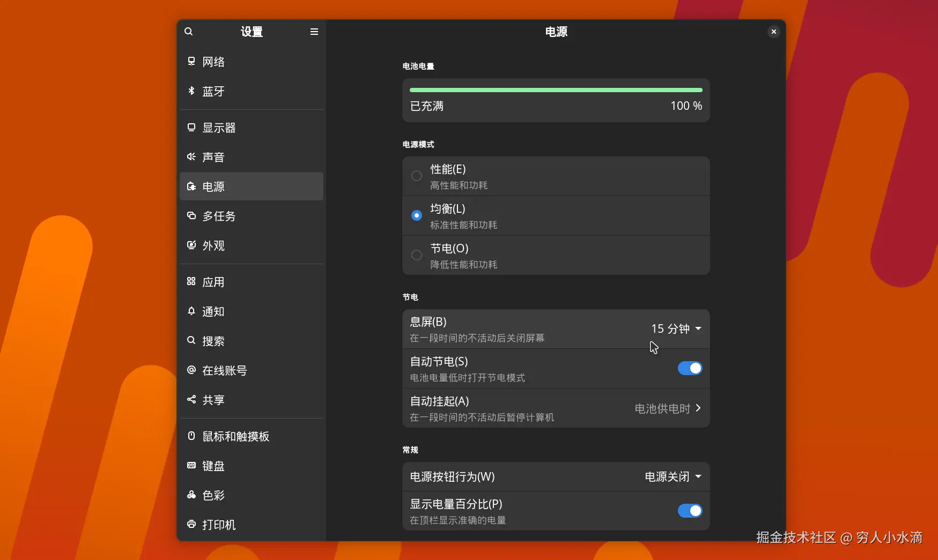
Task: Click the speaker icon beside 声音
Action: [191, 156]
